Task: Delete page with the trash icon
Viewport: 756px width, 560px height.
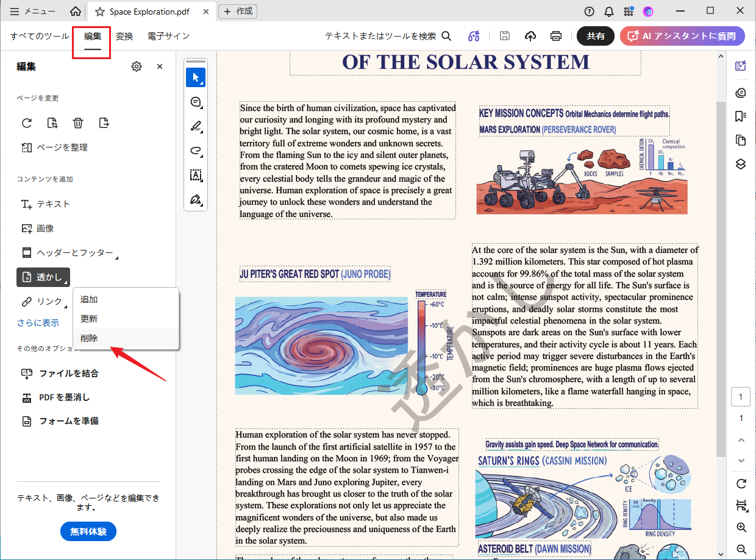Action: coord(78,123)
